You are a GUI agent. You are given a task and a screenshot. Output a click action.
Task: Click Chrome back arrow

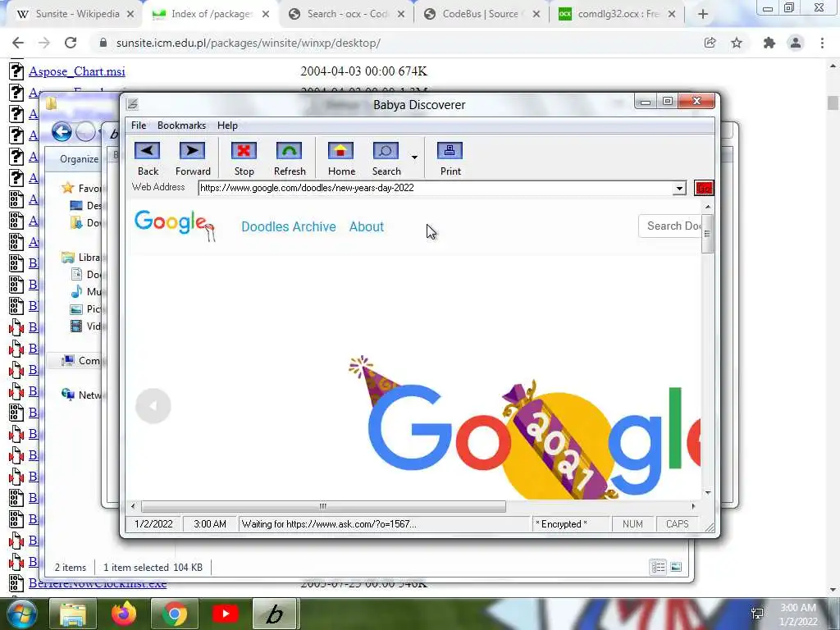(18, 43)
